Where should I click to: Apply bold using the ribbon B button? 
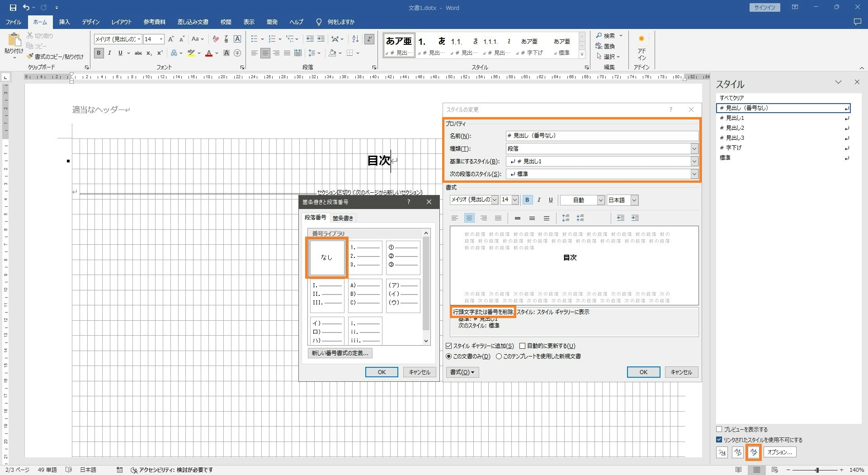click(99, 53)
